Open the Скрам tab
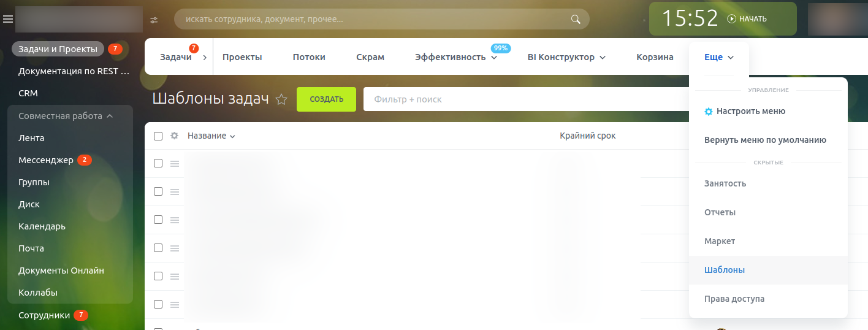868x330 pixels. (x=370, y=57)
